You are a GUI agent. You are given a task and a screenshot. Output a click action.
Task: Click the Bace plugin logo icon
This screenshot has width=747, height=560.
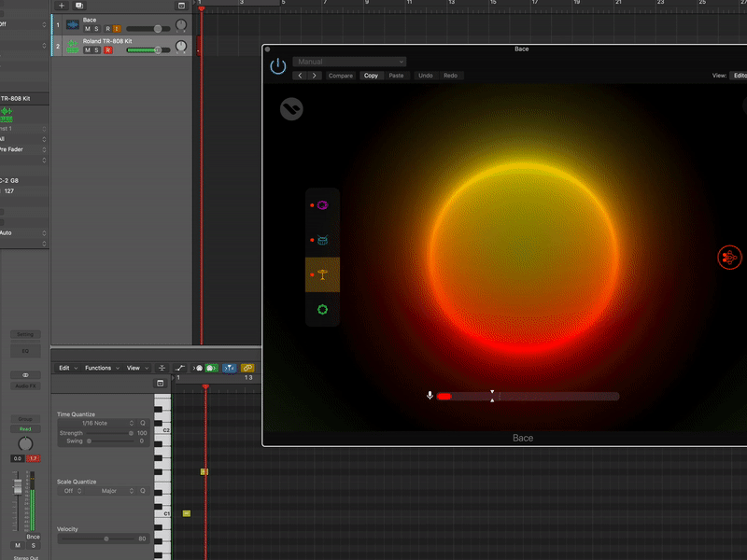(x=291, y=109)
